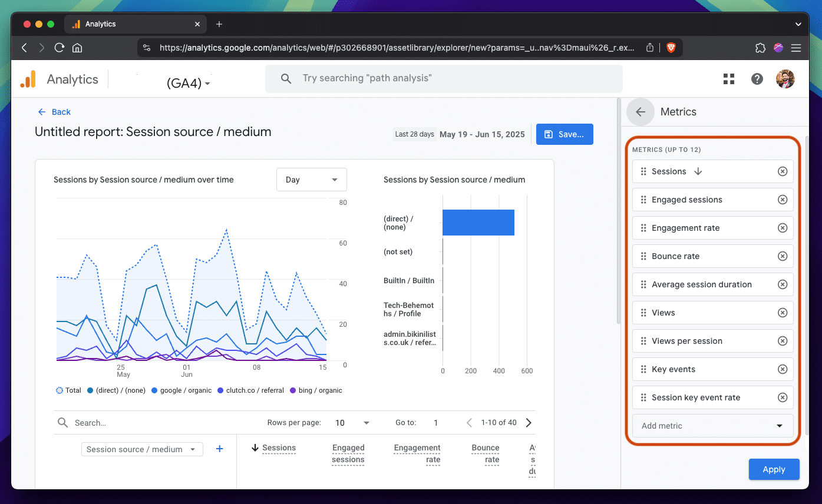Grab the drag handle on Engaged sessions

[643, 200]
